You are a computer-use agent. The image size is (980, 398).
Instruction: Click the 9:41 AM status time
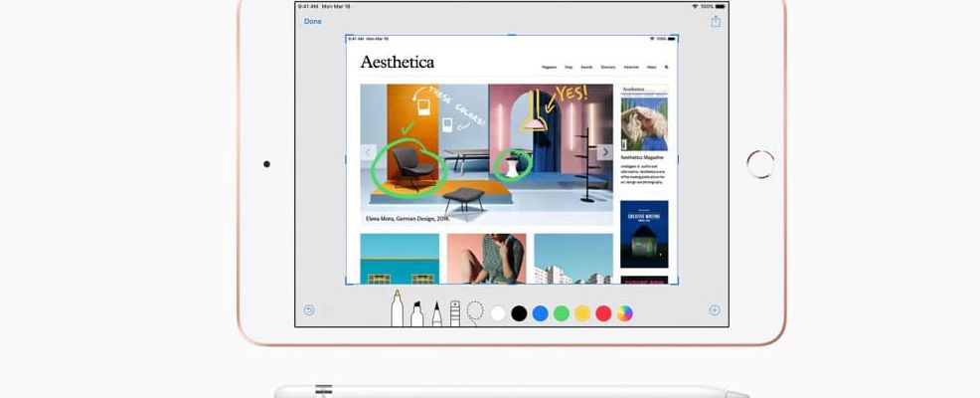pyautogui.click(x=307, y=6)
